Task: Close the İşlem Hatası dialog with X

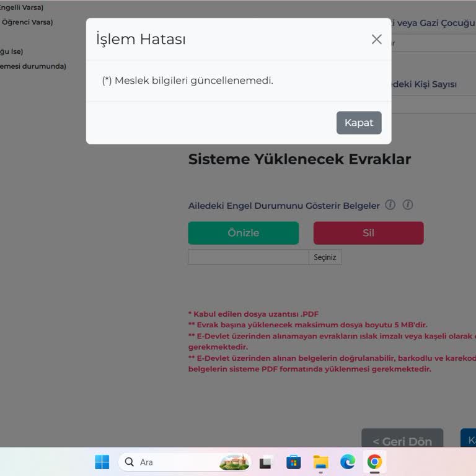Action: coord(376,39)
